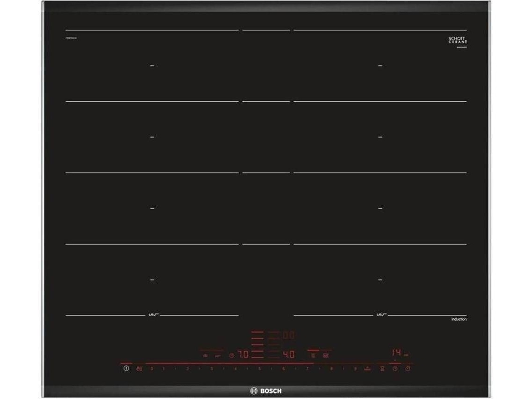This screenshot has height=399, width=532.
Task: Toggle the right combined-zone icon
Action: point(326,356)
